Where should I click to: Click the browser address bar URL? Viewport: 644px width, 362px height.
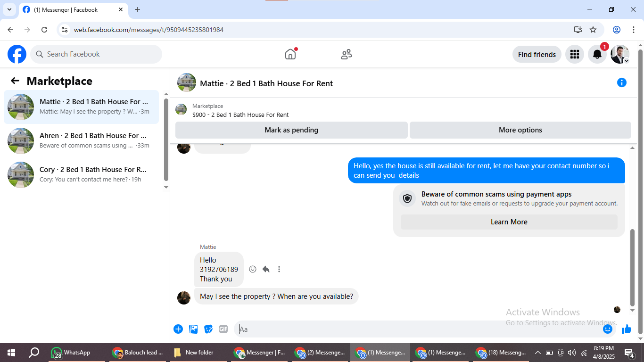coord(149,30)
